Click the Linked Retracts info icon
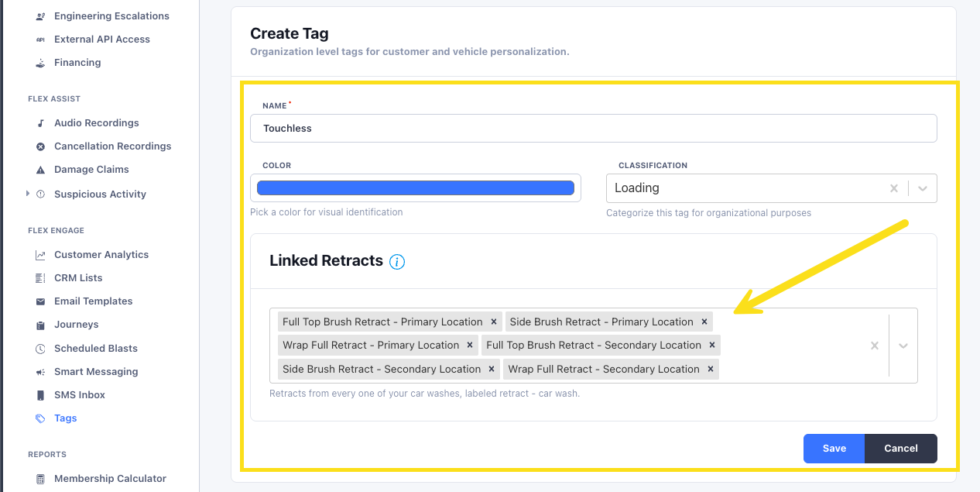 point(397,262)
